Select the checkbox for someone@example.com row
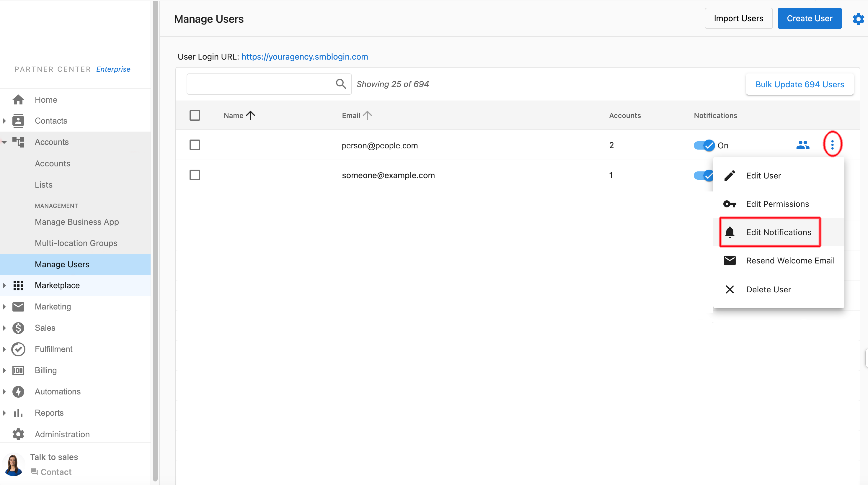This screenshot has height=485, width=868. tap(195, 175)
